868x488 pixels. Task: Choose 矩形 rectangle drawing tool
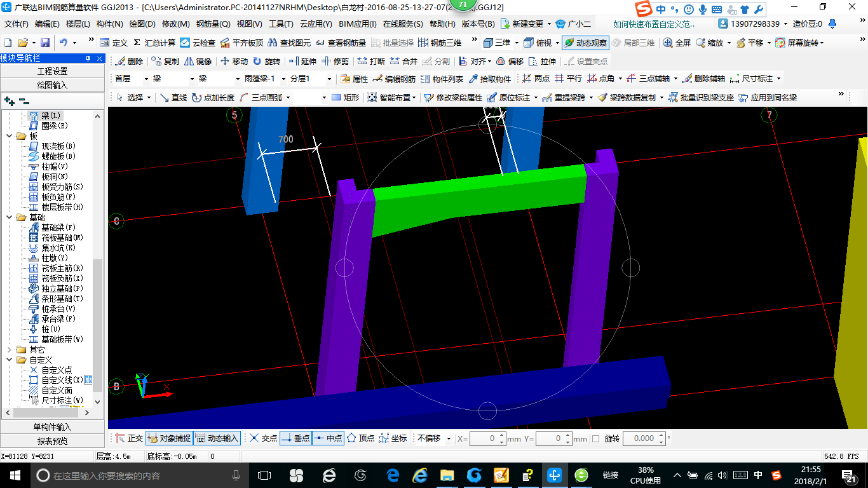[x=345, y=98]
